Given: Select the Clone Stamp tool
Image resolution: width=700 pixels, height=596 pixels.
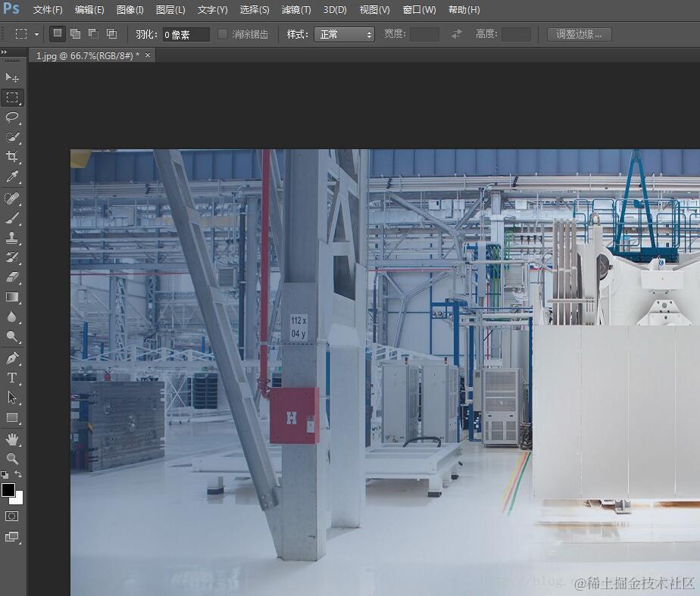Looking at the screenshot, I should tap(12, 237).
